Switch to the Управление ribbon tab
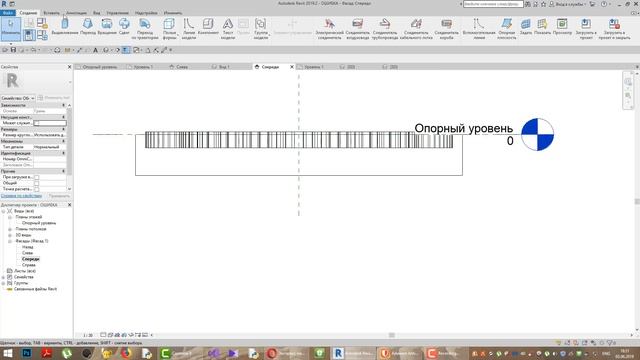 coord(118,13)
